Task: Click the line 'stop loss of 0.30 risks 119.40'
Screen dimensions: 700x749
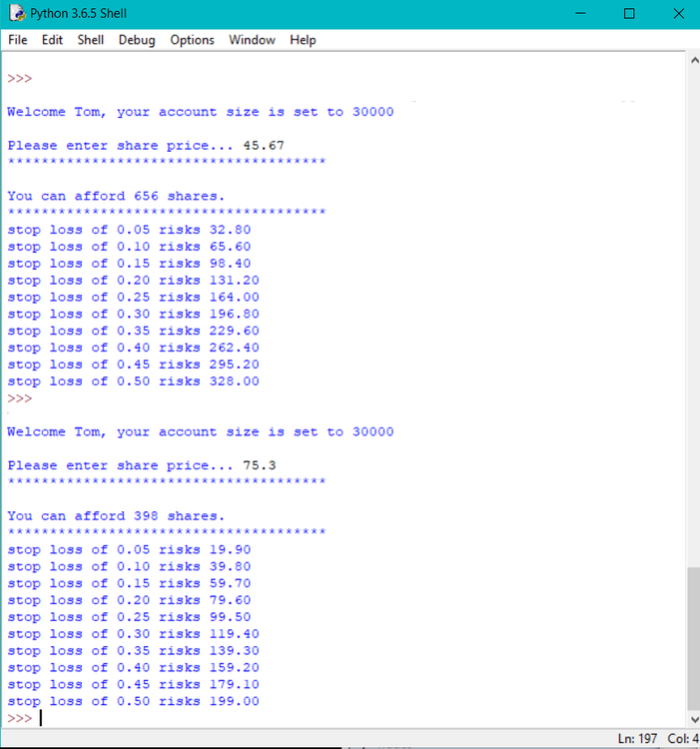Action: coord(133,634)
